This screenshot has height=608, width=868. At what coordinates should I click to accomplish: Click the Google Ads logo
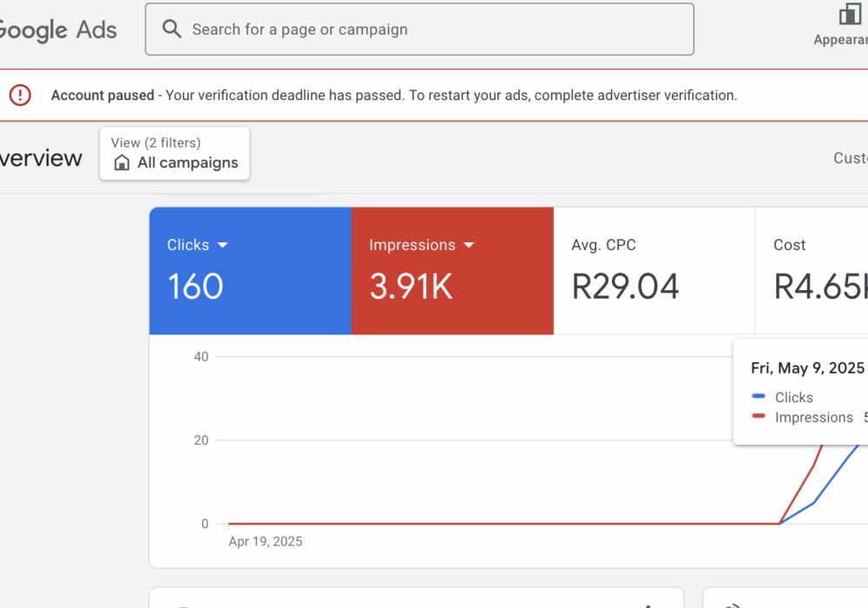[x=57, y=30]
